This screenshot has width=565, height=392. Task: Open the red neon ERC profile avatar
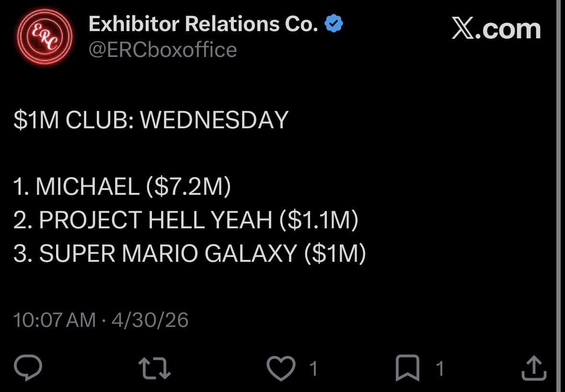[44, 37]
